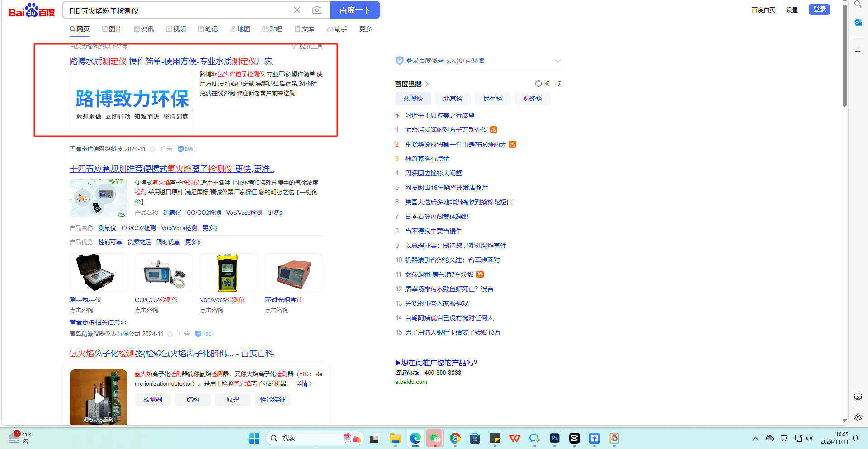Open the 氢火焰离子化检测器 百度百科 link
Image resolution: width=868 pixels, height=449 pixels.
pos(171,353)
